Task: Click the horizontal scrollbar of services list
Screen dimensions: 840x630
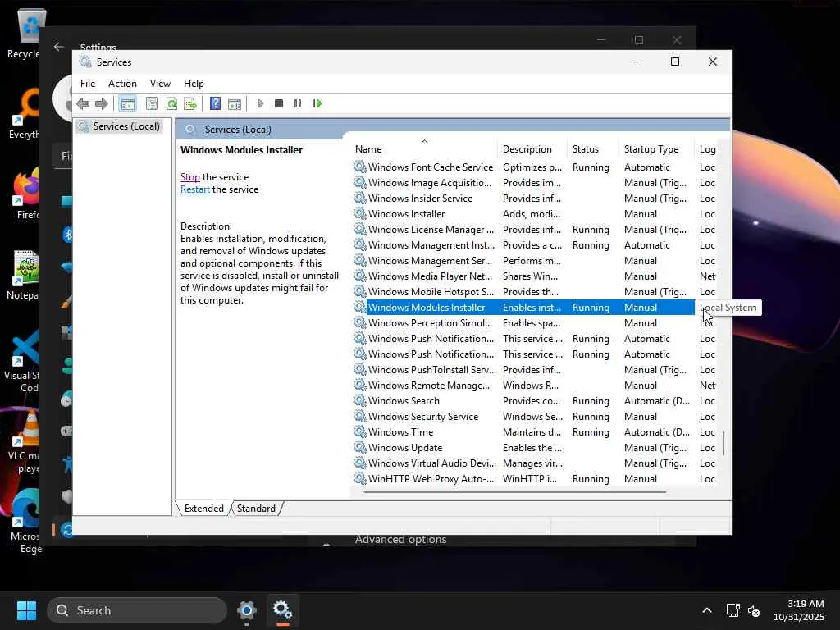Action: [515, 492]
